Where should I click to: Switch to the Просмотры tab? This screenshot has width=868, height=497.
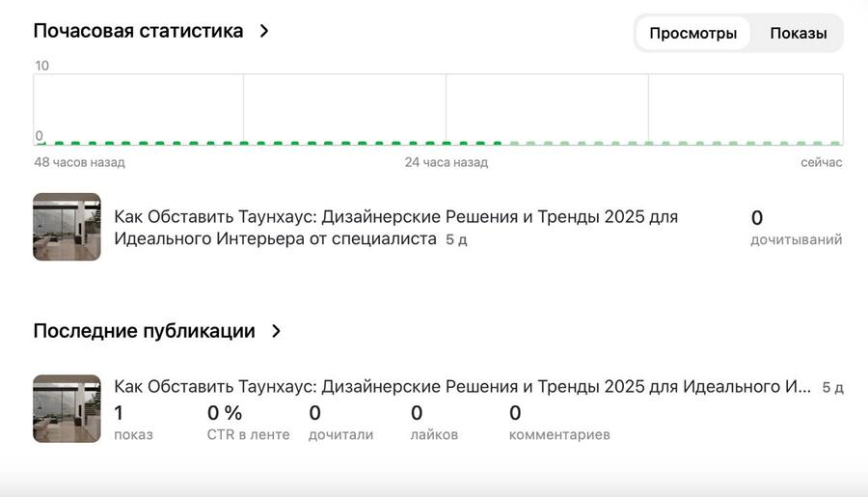tap(692, 33)
